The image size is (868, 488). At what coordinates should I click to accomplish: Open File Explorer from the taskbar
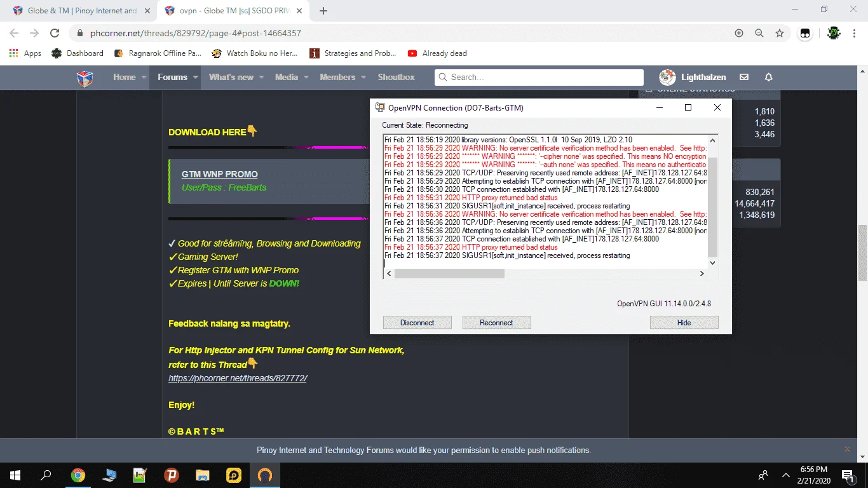tap(202, 475)
